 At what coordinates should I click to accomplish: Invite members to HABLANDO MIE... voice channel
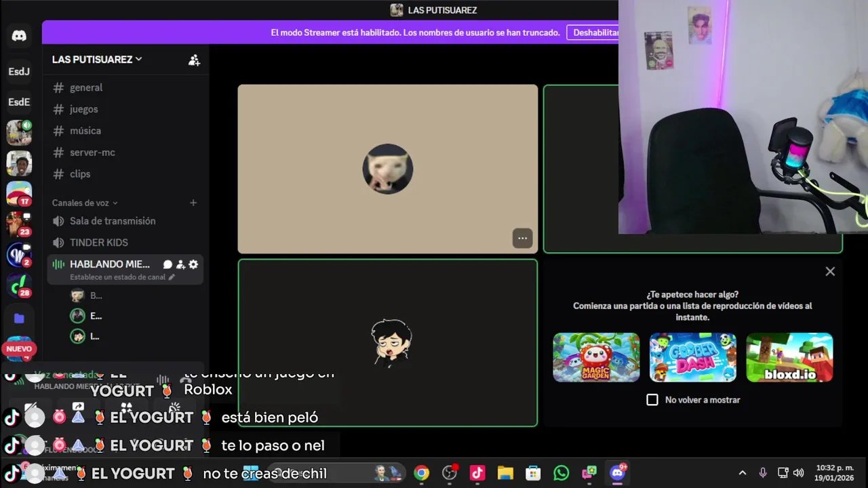click(x=180, y=264)
